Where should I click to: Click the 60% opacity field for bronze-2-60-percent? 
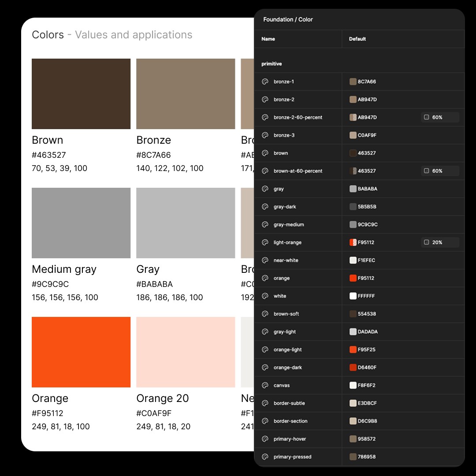click(x=440, y=117)
